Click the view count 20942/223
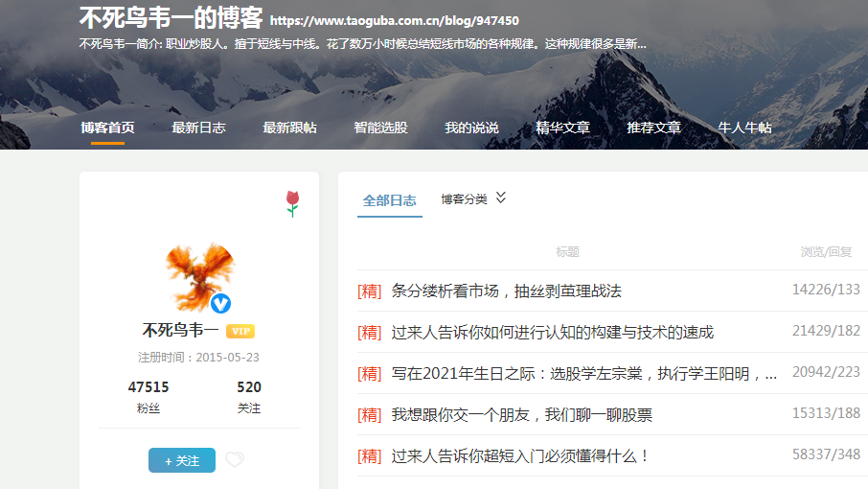The height and width of the screenshot is (489, 868). click(x=826, y=372)
